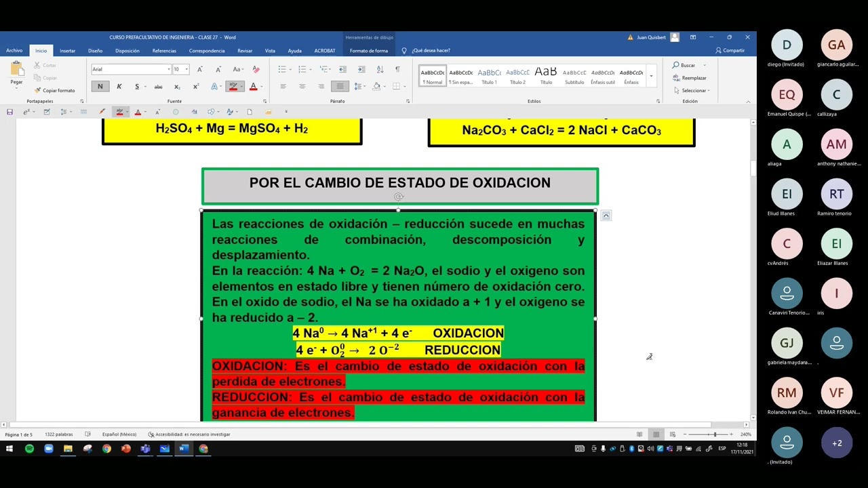Image resolution: width=868 pixels, height=488 pixels.
Task: Decrease the paragraph indent
Action: click(x=342, y=69)
